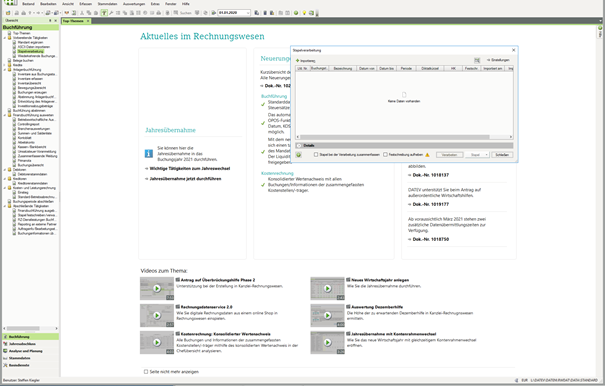605x386 pixels.
Task: Play video Rechnungsdatenservice 2.0
Action: coord(157,315)
